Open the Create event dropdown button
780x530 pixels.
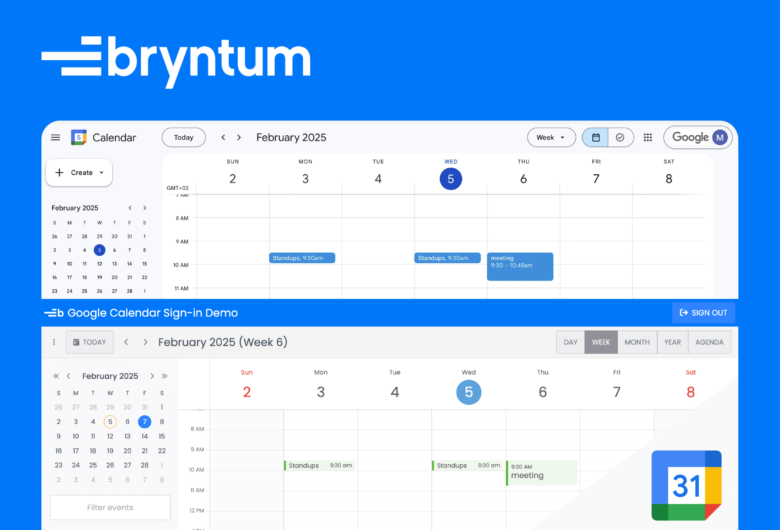coord(79,173)
